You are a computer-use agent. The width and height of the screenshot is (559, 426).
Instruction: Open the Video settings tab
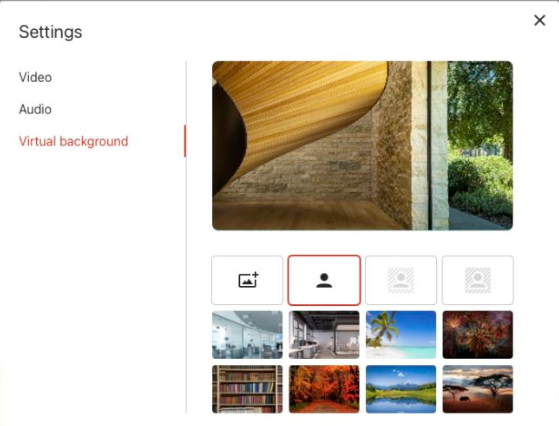(35, 77)
